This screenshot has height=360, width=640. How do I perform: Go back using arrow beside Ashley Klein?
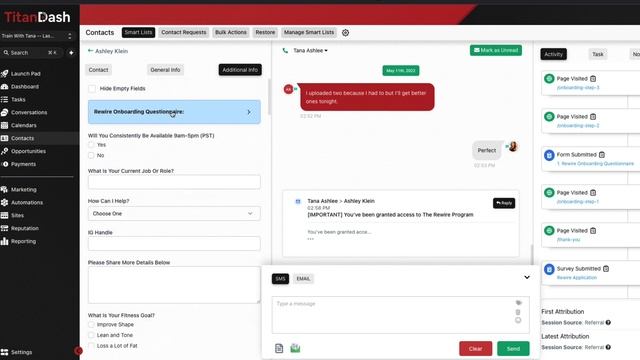90,51
